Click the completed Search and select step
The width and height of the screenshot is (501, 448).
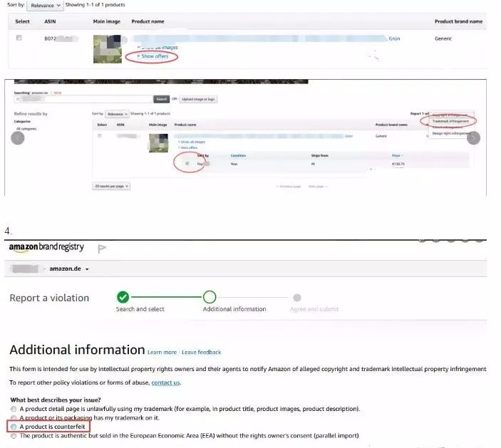click(123, 297)
